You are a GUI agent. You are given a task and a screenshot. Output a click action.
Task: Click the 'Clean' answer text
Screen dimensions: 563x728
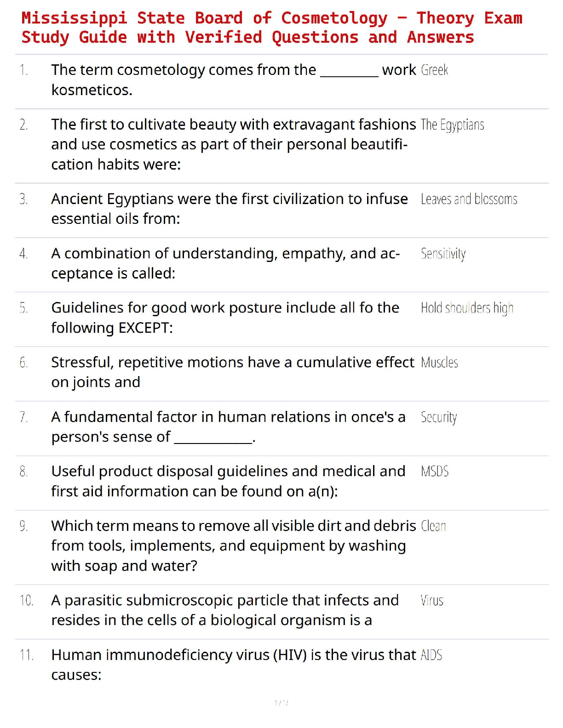tap(433, 526)
